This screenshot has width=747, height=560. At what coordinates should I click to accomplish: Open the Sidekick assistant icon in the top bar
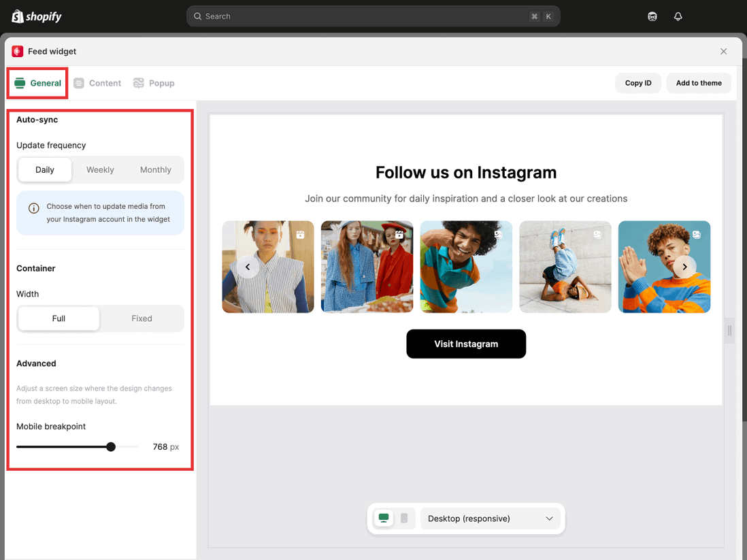click(x=652, y=16)
